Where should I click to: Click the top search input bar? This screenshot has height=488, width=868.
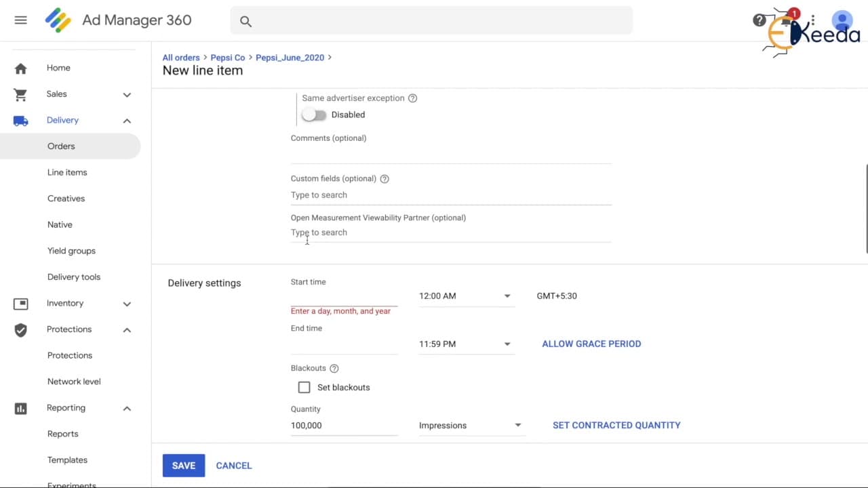coord(431,21)
